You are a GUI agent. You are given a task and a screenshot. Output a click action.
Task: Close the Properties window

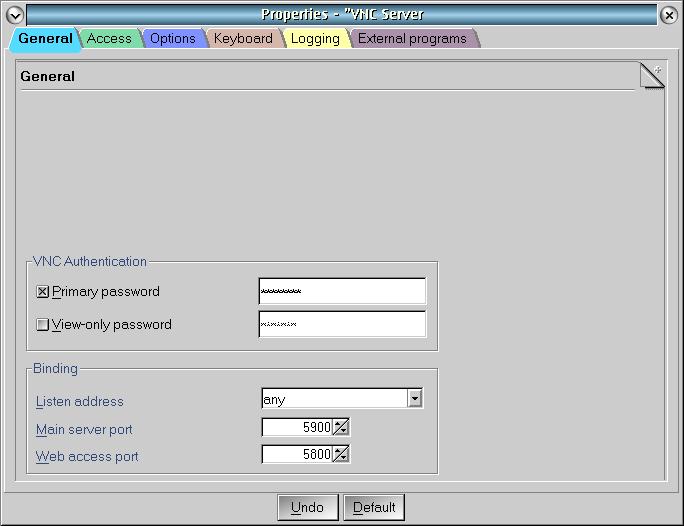[x=669, y=15]
